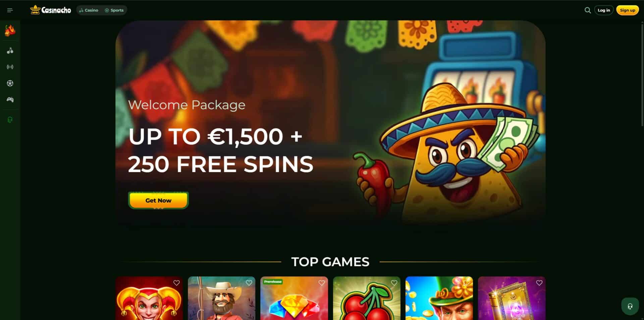Open the hot games flame icon in sidebar
The height and width of the screenshot is (320, 644).
(10, 31)
